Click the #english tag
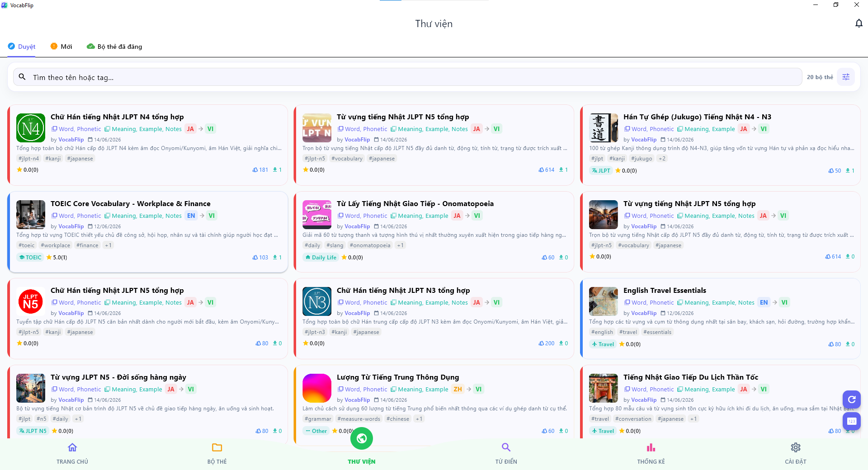This screenshot has height=470, width=868. (602, 332)
